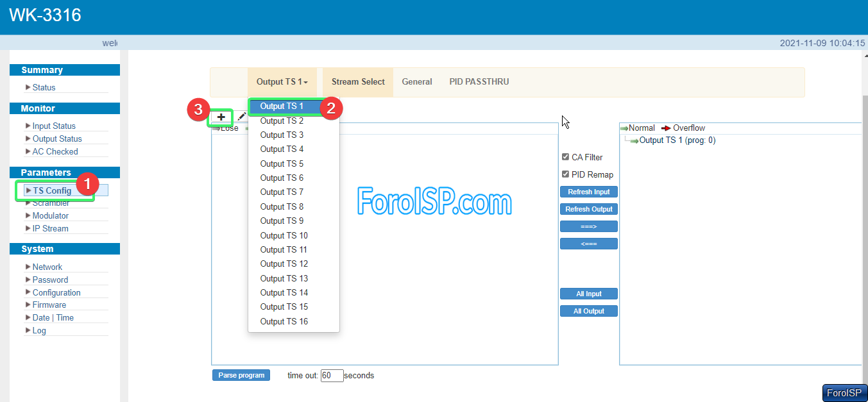Open the PID PASSTHRU tab

[x=479, y=82]
